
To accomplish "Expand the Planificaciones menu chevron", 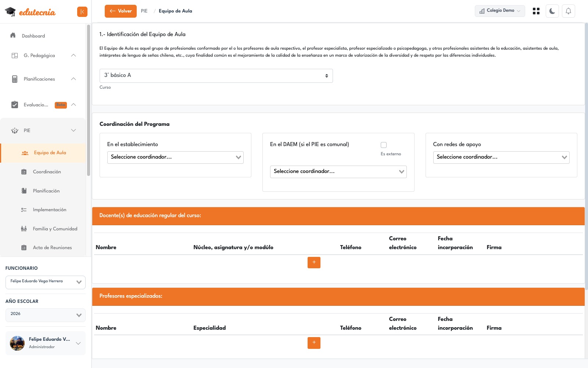I will pyautogui.click(x=73, y=79).
